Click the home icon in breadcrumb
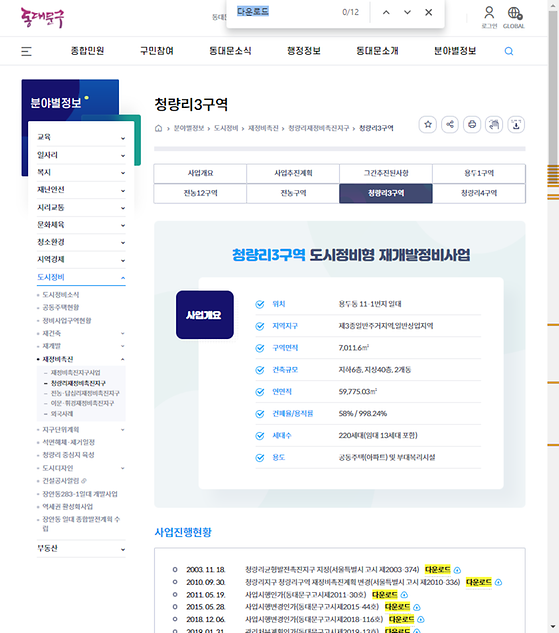This screenshot has height=633, width=559. (x=159, y=128)
